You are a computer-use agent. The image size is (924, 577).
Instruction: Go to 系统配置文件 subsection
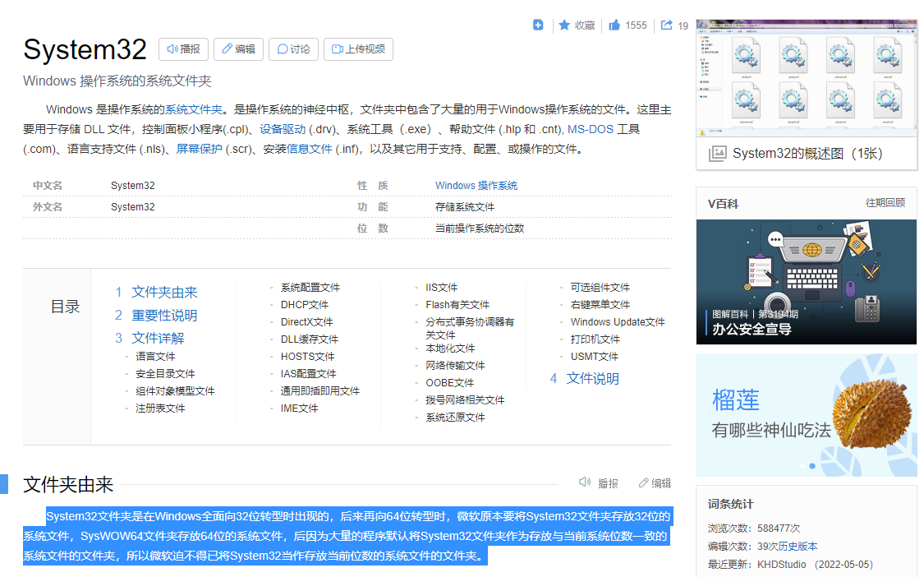pyautogui.click(x=310, y=288)
